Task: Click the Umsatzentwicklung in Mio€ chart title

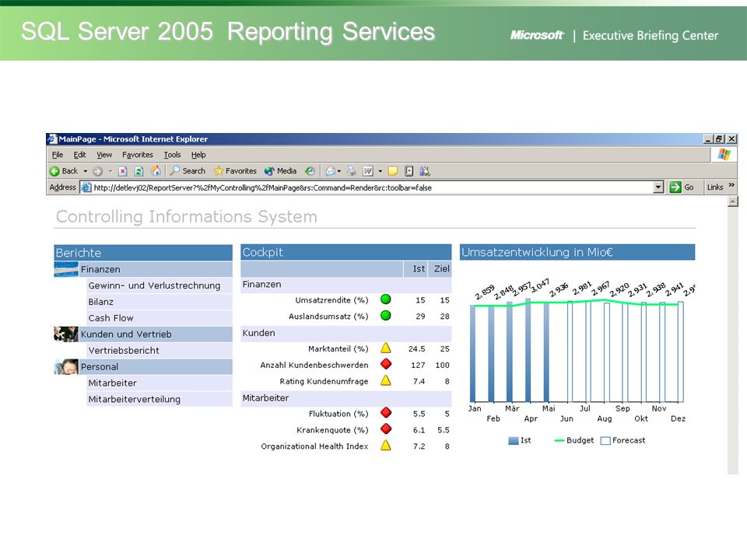Action: [x=537, y=252]
